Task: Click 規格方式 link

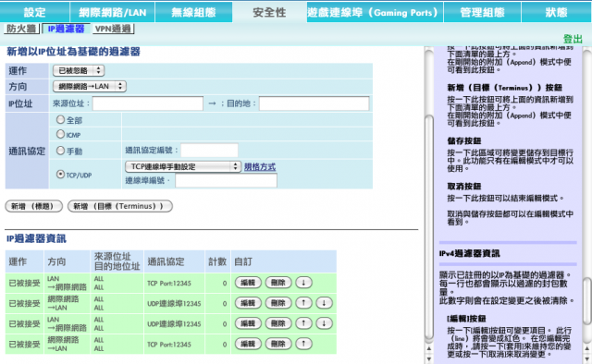Action: pyautogui.click(x=260, y=166)
